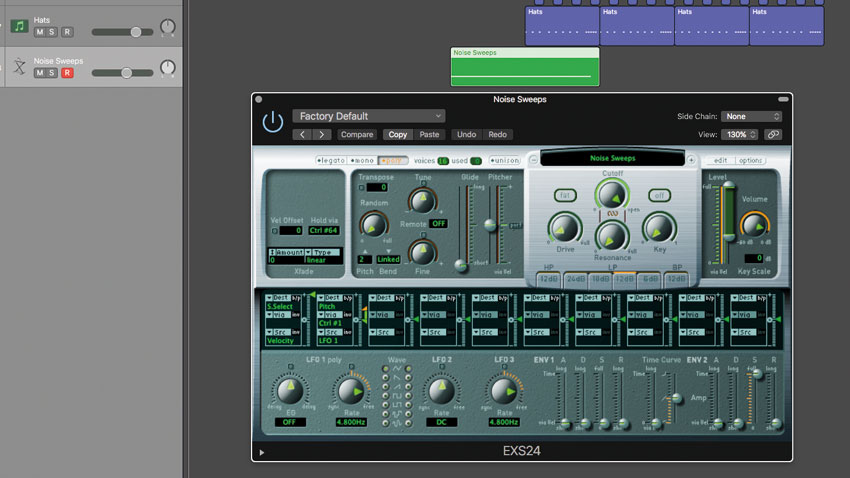The image size is (850, 478).
Task: Toggle the filter on/off button
Action: click(659, 195)
